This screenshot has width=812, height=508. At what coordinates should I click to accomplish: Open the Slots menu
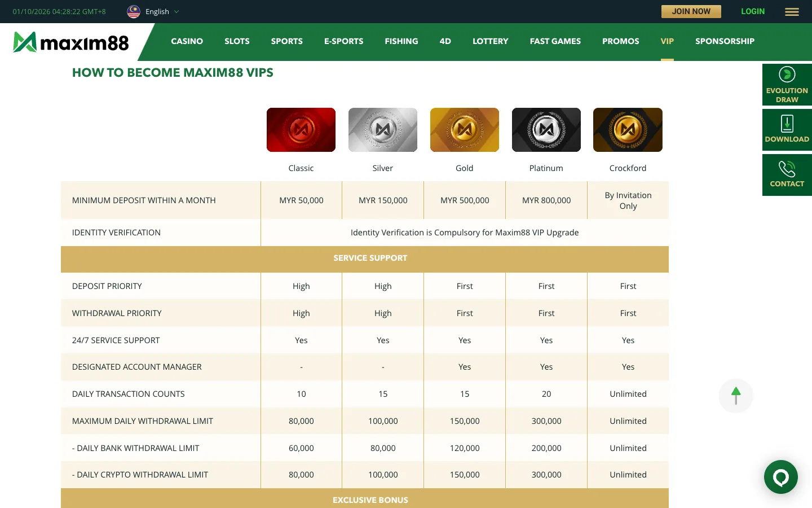[237, 41]
